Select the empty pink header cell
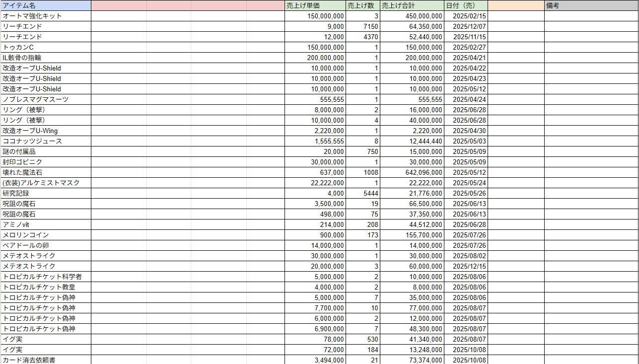The width and height of the screenshot is (639, 364). 188,5
